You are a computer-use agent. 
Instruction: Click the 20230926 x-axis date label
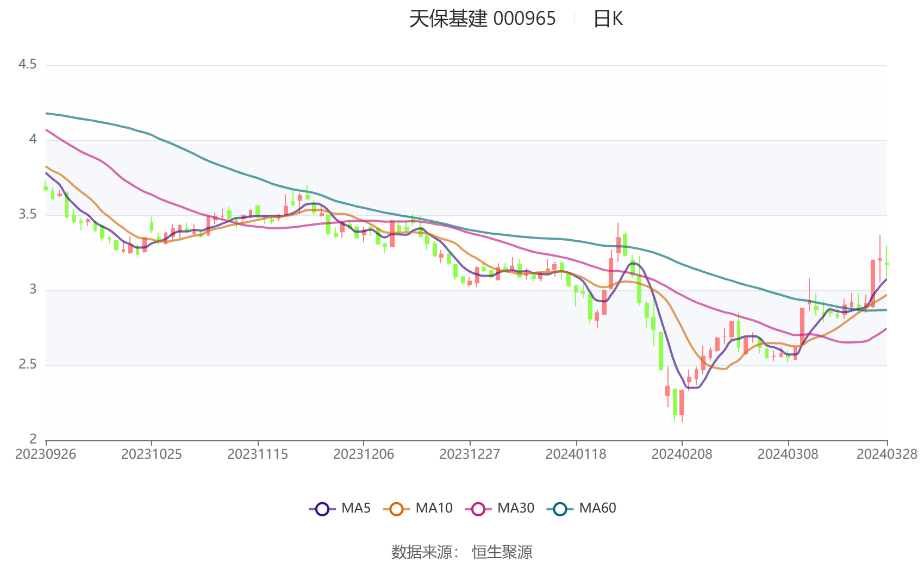coord(46,454)
